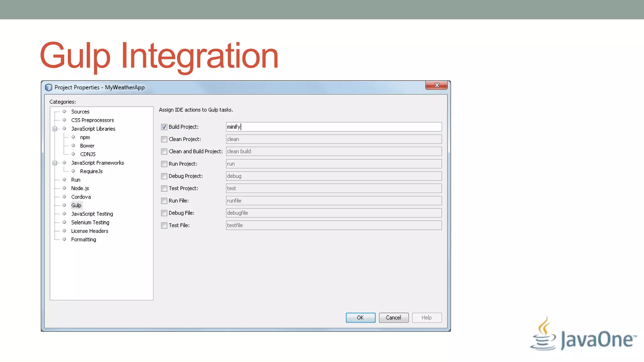Check the Debug Project checkbox
Screen dimensions: 644x362
coord(164,176)
